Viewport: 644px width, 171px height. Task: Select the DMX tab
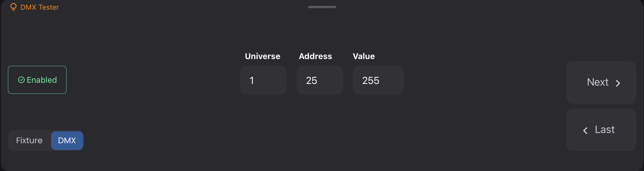pyautogui.click(x=67, y=140)
